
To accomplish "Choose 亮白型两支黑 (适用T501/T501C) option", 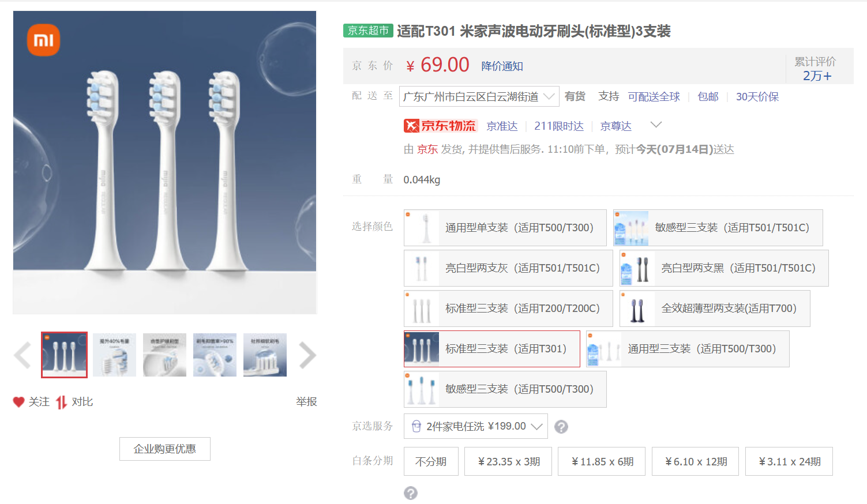I will 724,268.
